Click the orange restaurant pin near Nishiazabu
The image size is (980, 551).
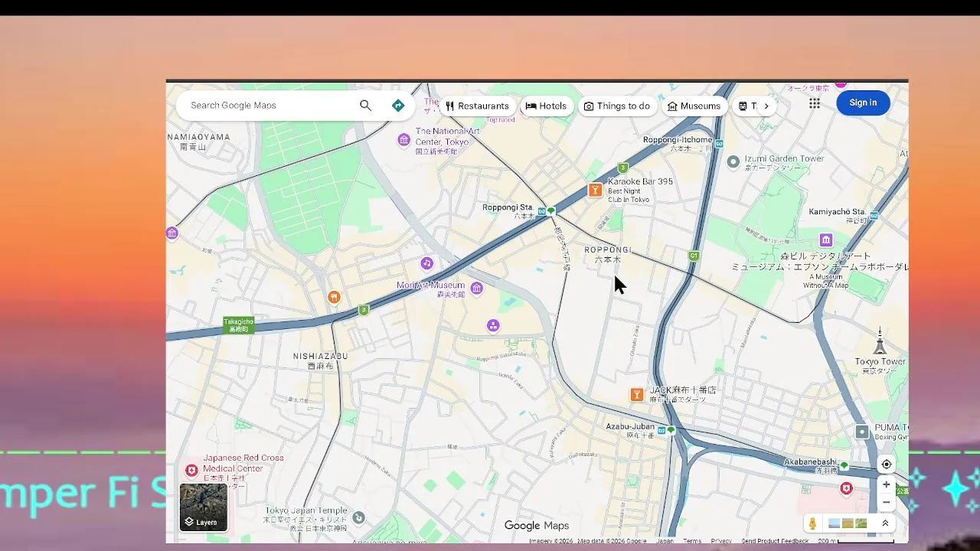333,297
